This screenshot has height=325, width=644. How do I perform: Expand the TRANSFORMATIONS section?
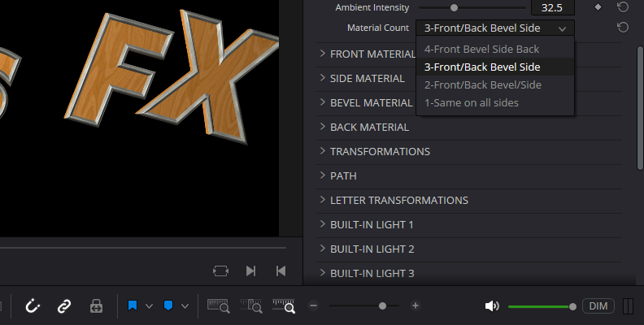tap(380, 151)
